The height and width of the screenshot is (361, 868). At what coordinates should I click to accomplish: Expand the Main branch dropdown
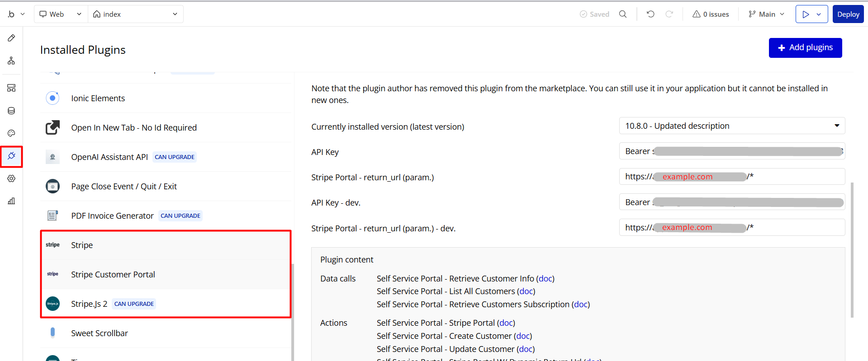pos(766,14)
